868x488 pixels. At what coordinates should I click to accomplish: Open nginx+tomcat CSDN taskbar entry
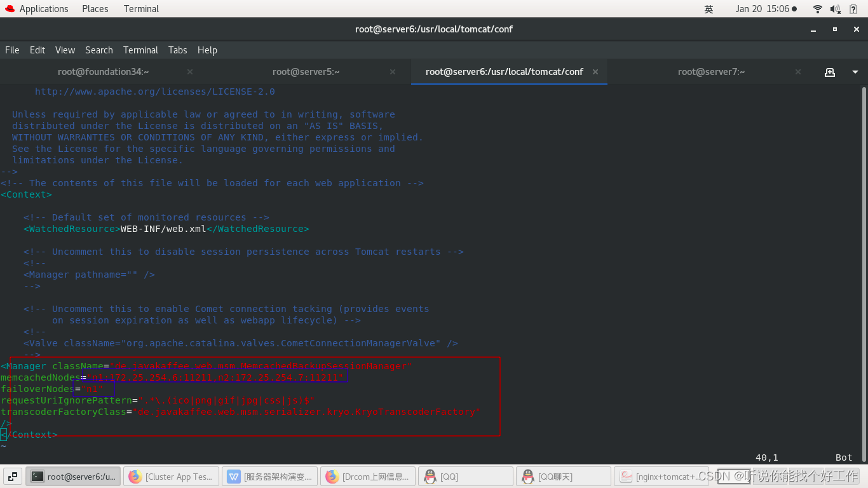[x=661, y=476]
